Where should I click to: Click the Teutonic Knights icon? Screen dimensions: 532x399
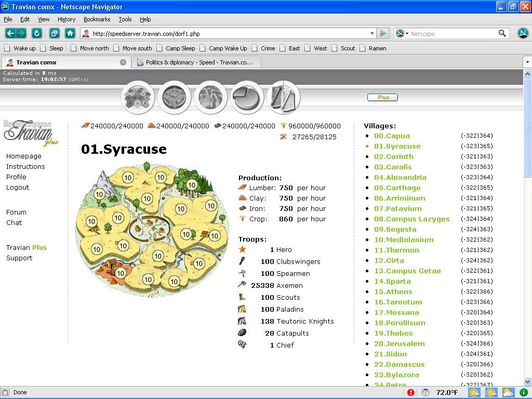point(242,321)
